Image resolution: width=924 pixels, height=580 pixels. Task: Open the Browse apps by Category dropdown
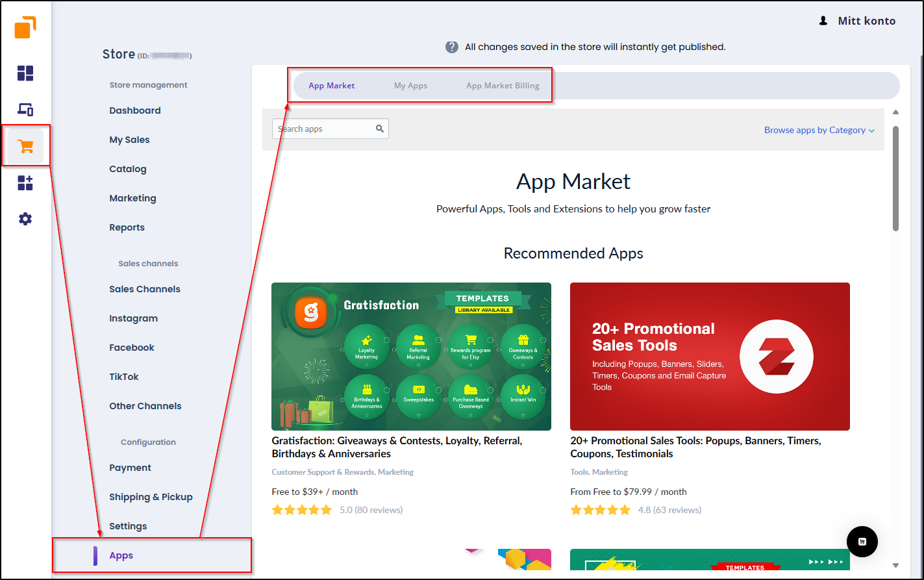click(x=819, y=130)
